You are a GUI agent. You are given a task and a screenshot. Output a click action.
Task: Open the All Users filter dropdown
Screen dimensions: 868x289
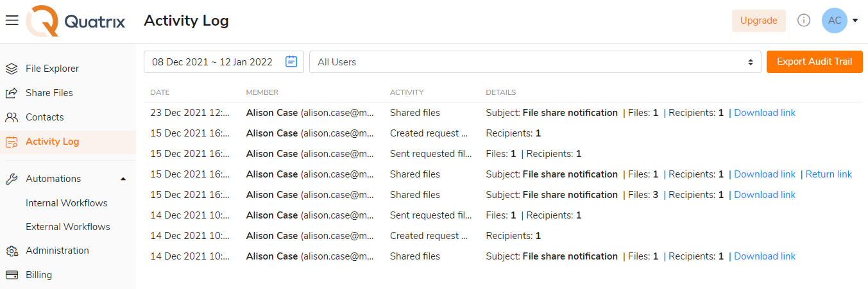tap(535, 62)
